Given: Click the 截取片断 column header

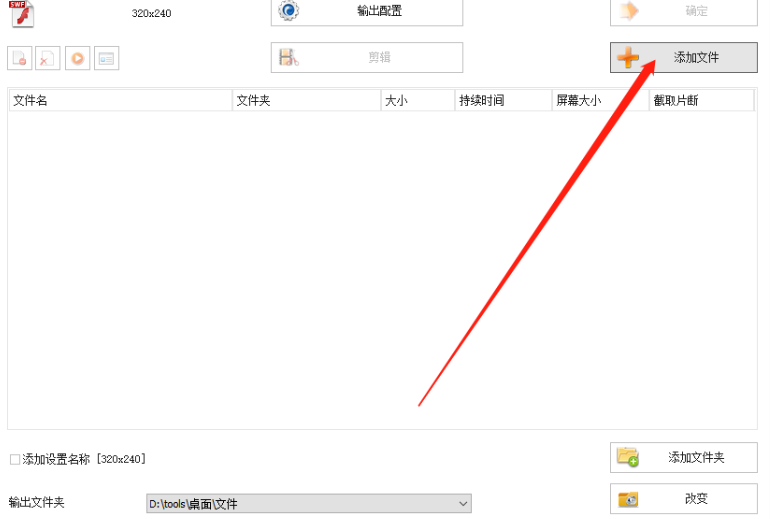Looking at the screenshot, I should 702,101.
